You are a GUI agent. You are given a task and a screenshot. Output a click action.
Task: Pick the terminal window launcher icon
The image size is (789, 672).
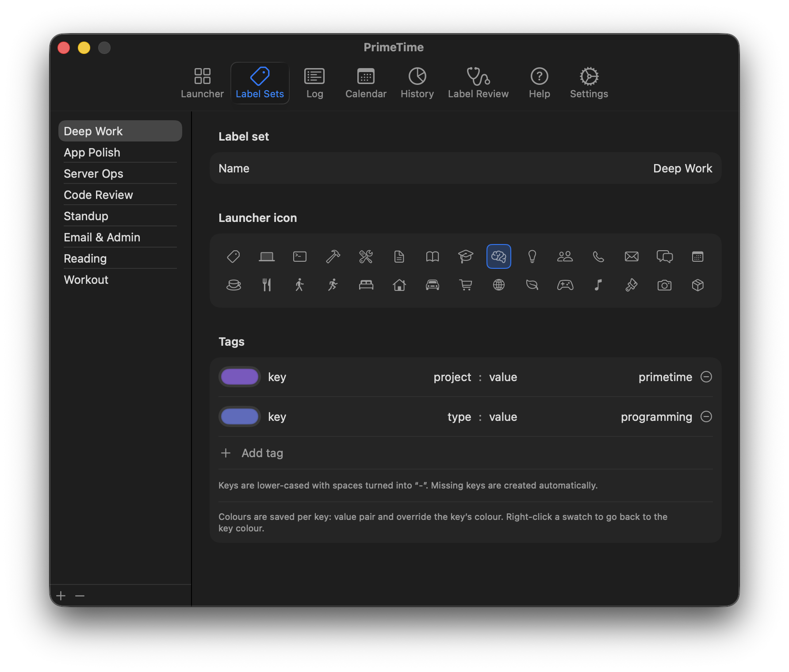[300, 256]
